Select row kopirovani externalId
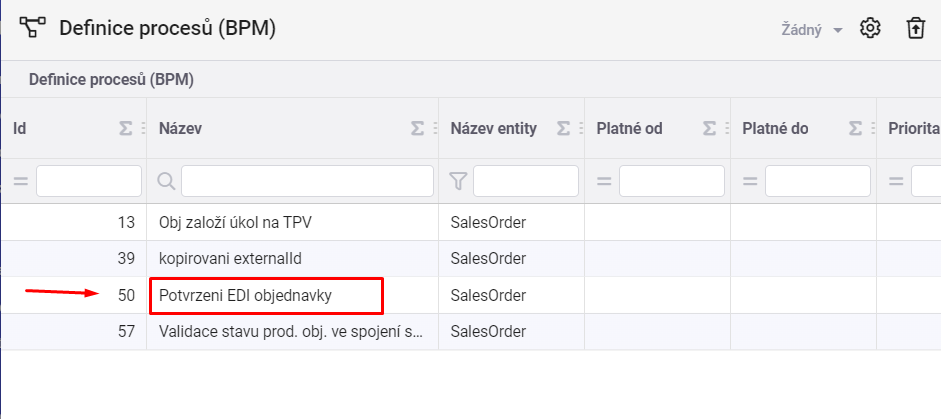 click(x=470, y=259)
